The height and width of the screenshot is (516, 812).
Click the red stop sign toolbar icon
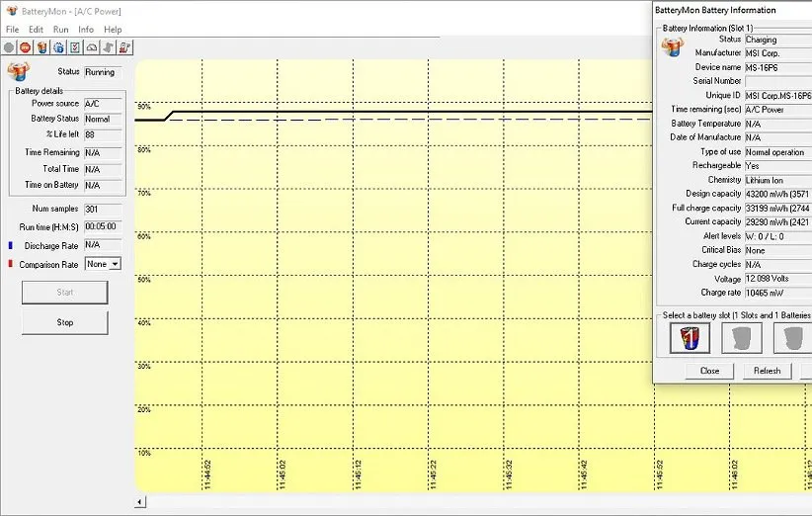[25, 46]
